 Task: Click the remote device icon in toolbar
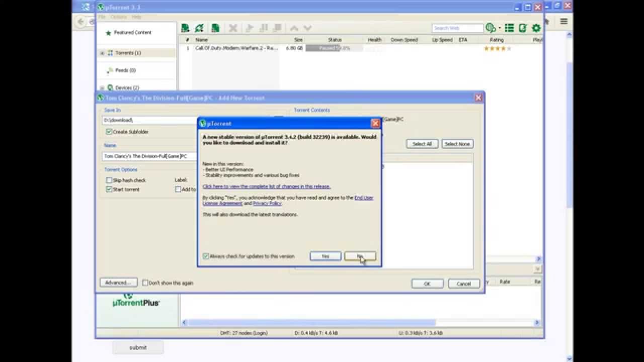[x=523, y=28]
